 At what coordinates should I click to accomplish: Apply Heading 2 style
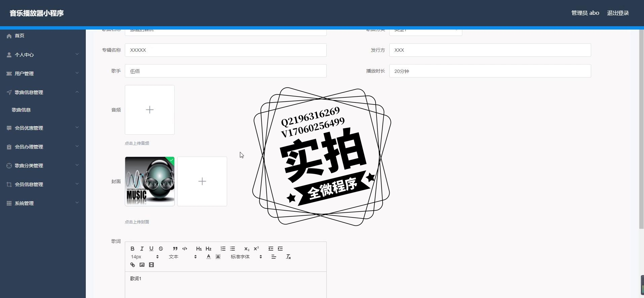point(209,249)
